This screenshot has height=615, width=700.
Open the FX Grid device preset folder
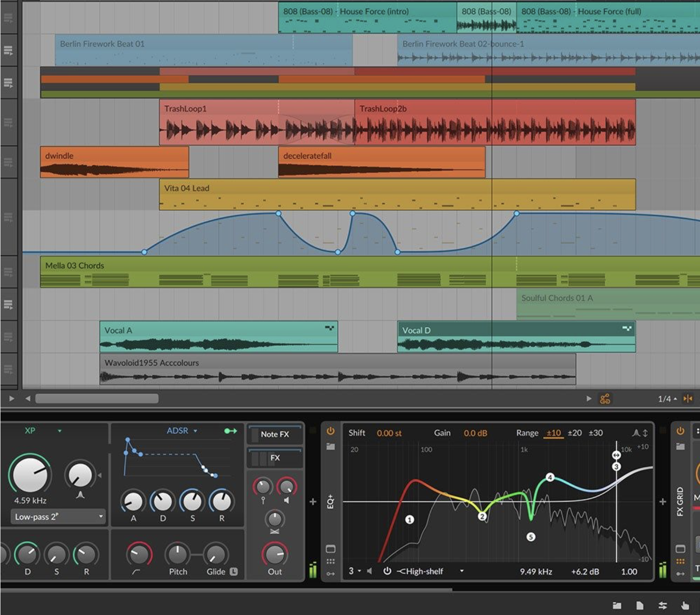680,446
